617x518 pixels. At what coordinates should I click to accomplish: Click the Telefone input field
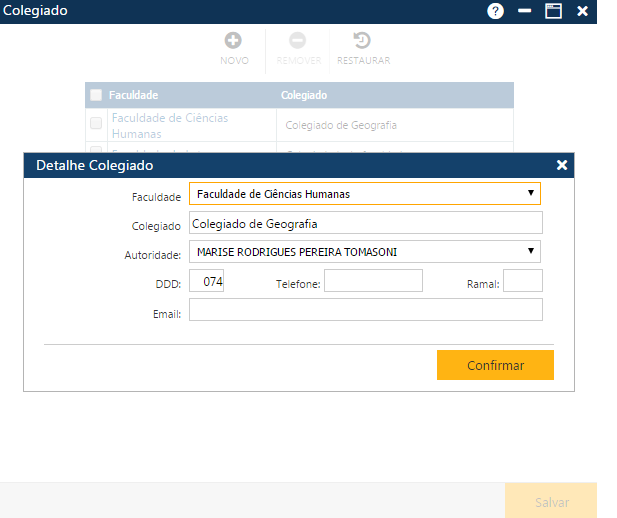pos(373,282)
